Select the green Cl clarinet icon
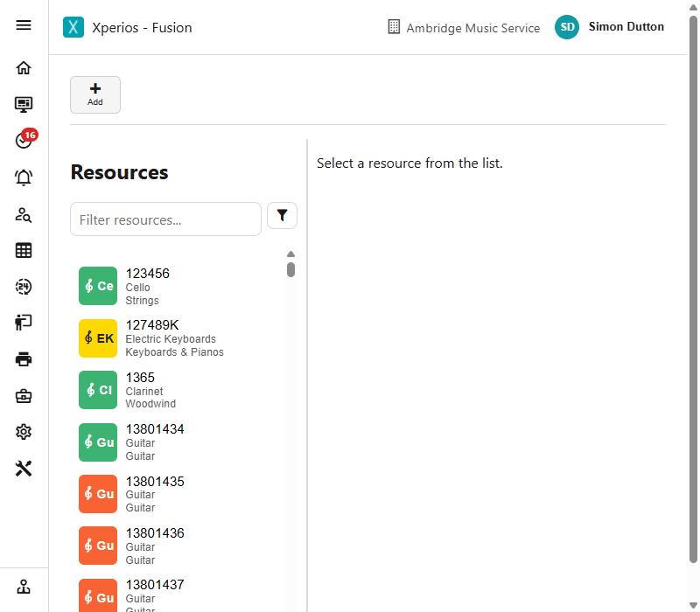This screenshot has width=700, height=612. [x=98, y=390]
